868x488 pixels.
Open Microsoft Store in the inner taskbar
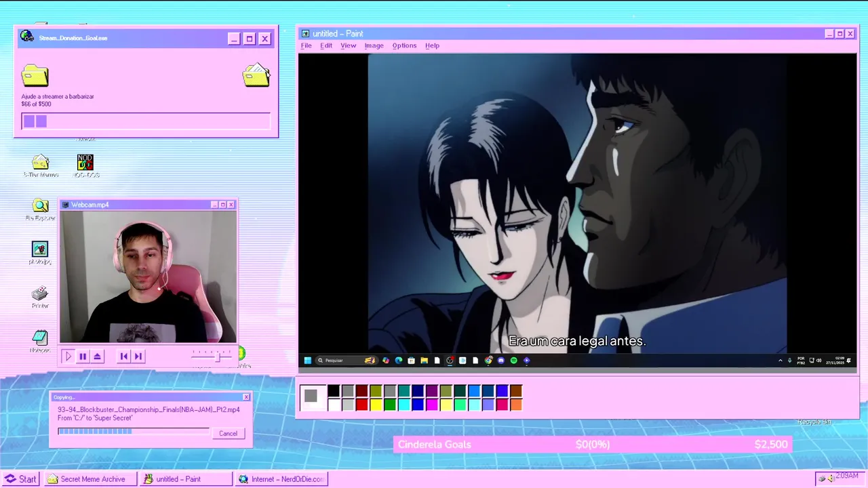411,361
